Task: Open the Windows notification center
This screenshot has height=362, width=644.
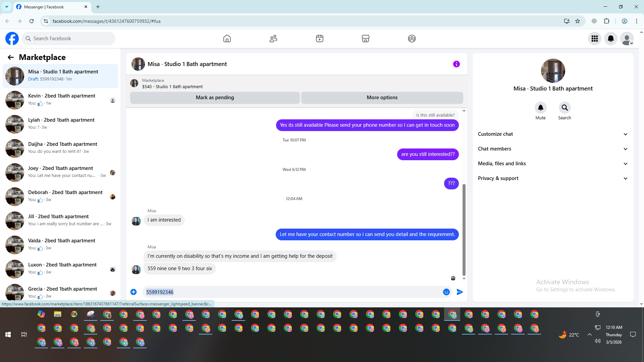Action: click(633, 335)
